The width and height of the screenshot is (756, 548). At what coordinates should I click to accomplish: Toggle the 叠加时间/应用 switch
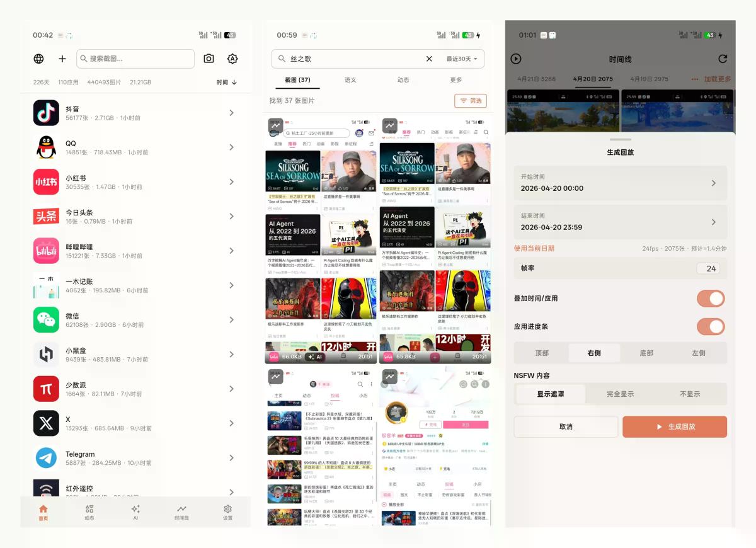coord(711,299)
